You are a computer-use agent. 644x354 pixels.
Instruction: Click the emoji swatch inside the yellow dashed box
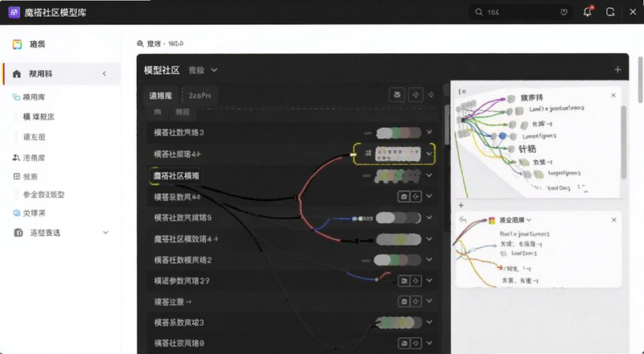[x=398, y=154]
